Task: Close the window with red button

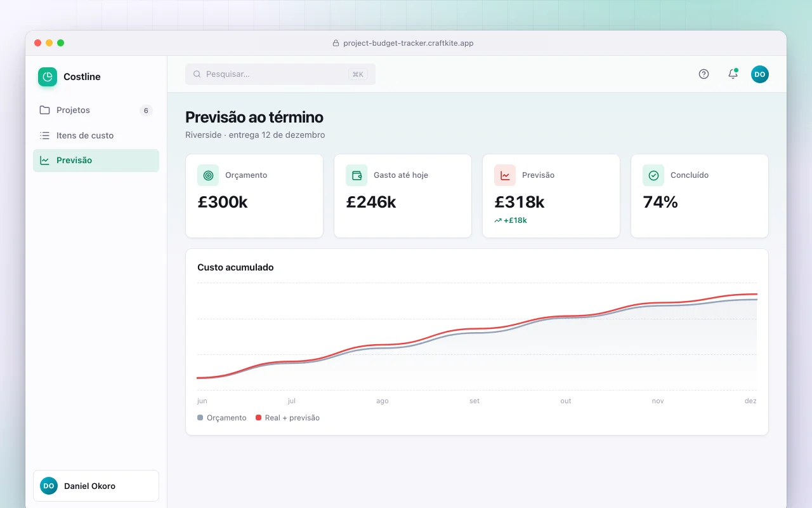Action: (x=38, y=43)
